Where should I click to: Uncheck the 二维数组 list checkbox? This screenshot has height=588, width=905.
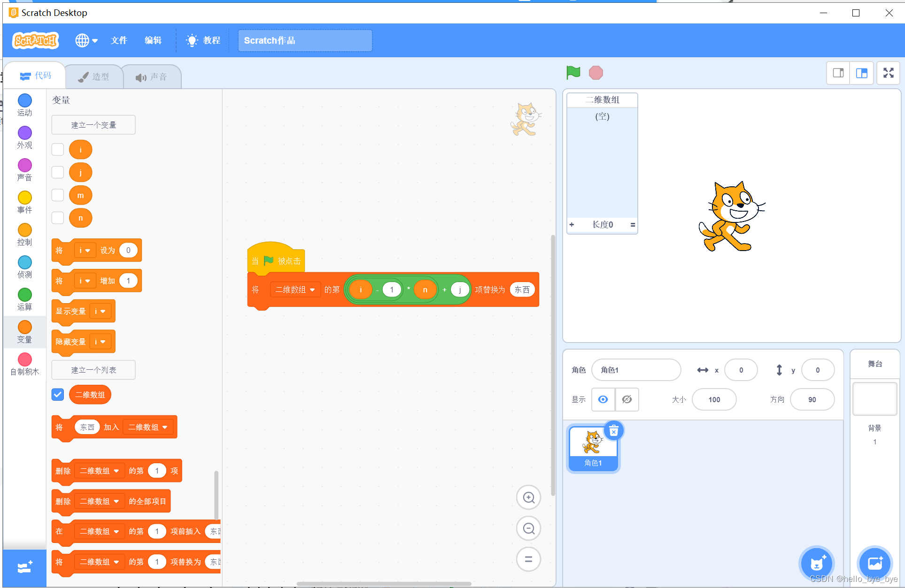click(x=58, y=395)
